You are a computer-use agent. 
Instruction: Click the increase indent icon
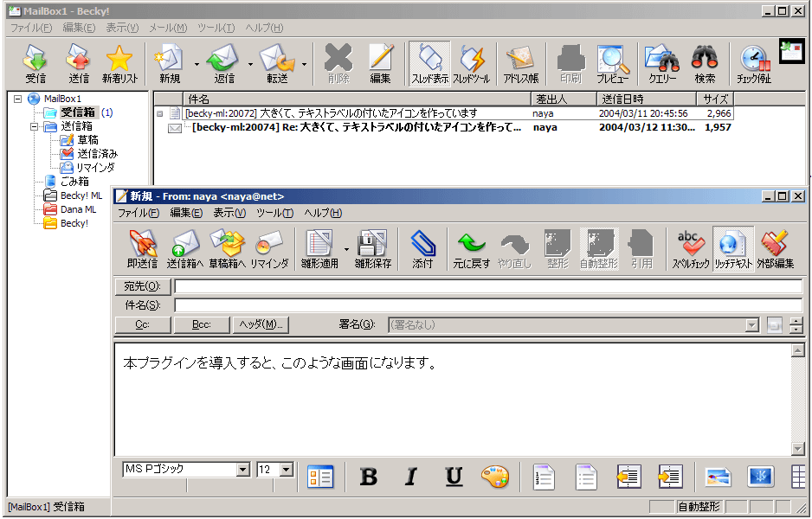coord(671,477)
